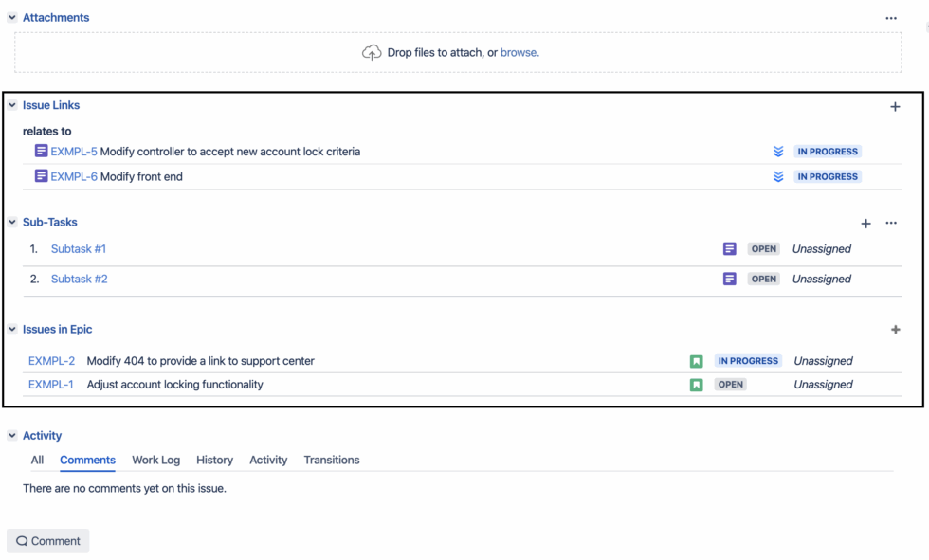929x560 pixels.
Task: Collapse the Attachments section
Action: 11,17
